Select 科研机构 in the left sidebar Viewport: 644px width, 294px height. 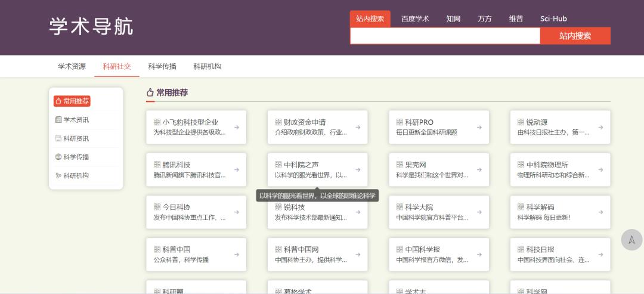click(x=72, y=175)
